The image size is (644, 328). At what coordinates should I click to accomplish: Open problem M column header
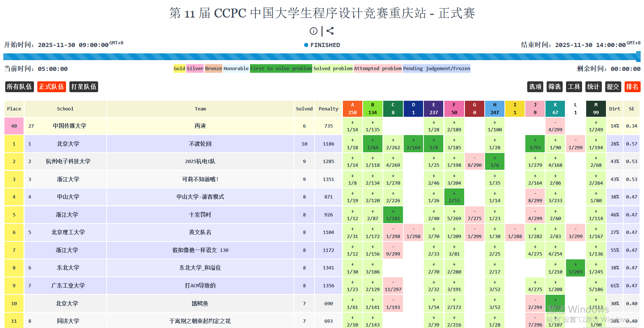click(595, 109)
